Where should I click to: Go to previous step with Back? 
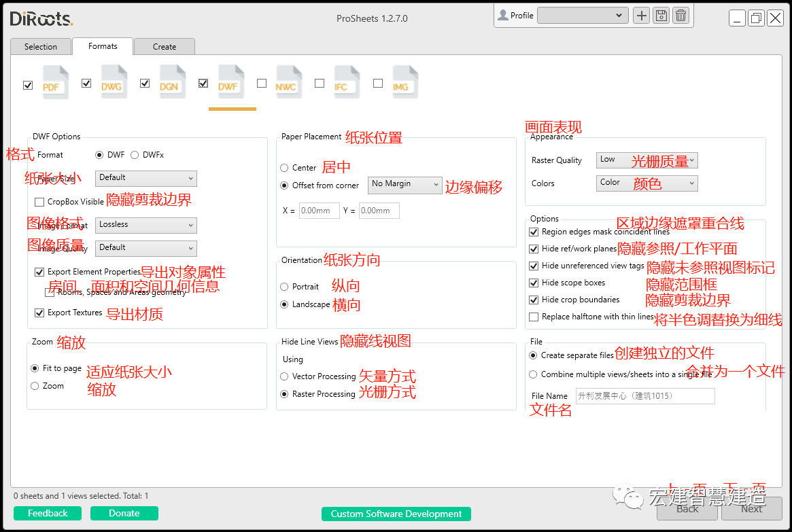click(x=687, y=509)
